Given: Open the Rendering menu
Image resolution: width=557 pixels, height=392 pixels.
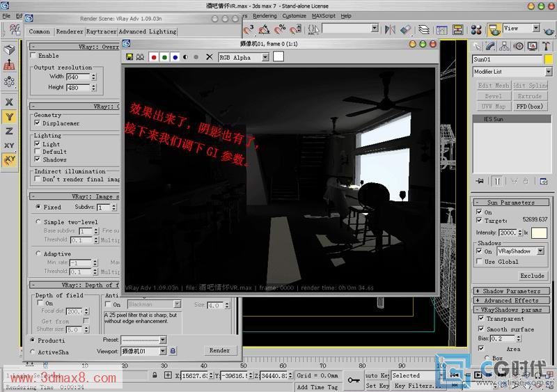Looking at the screenshot, I should (265, 15).
